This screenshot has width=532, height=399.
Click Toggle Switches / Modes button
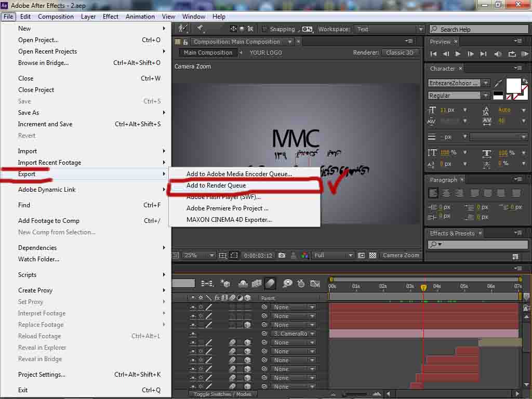tap(222, 394)
